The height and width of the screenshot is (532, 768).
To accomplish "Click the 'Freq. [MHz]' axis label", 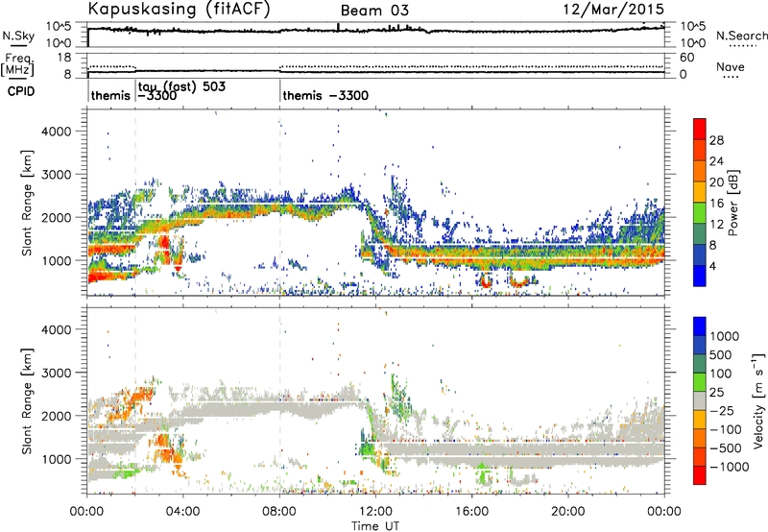I will pos(17,64).
